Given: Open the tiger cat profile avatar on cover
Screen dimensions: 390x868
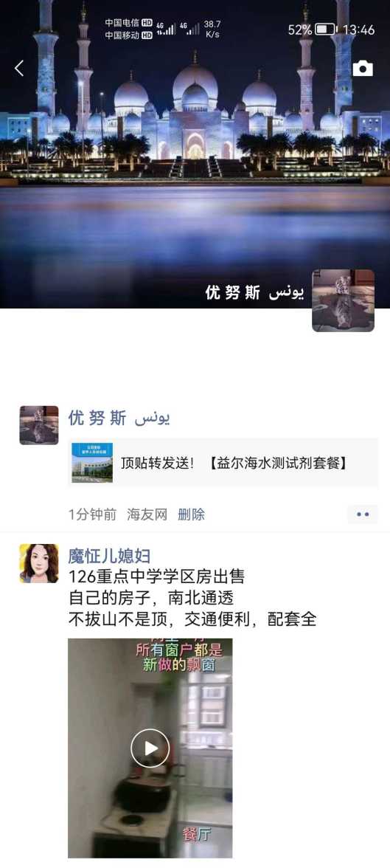Looking at the screenshot, I should coord(343,300).
